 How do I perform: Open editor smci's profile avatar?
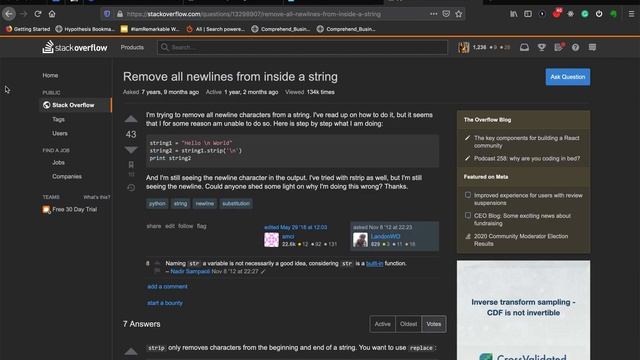[x=271, y=240]
